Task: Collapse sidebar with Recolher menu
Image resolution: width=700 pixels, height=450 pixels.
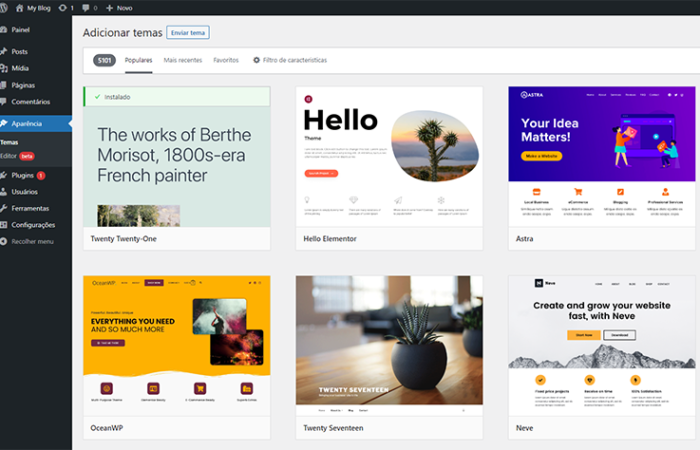Action: point(36,241)
